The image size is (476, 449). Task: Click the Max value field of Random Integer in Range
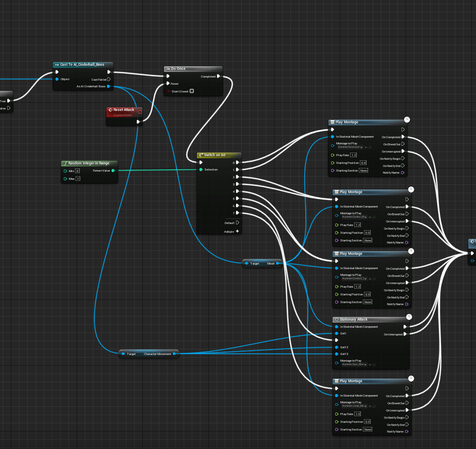point(78,179)
